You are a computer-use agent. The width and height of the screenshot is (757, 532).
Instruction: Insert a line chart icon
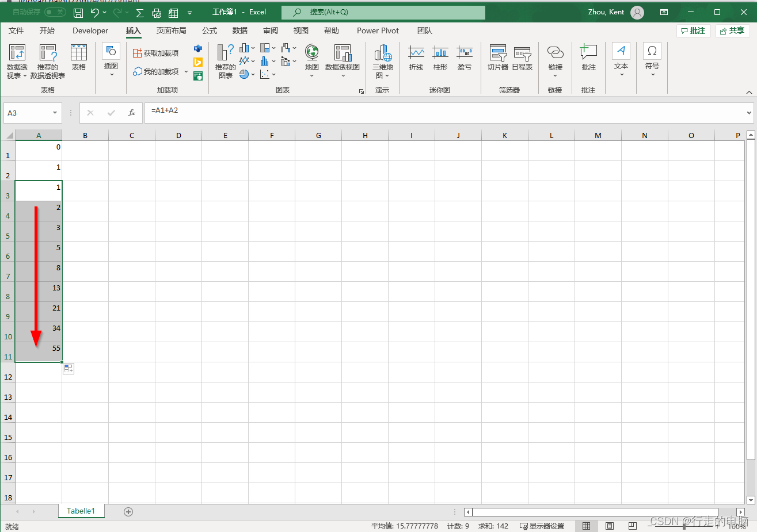click(244, 61)
